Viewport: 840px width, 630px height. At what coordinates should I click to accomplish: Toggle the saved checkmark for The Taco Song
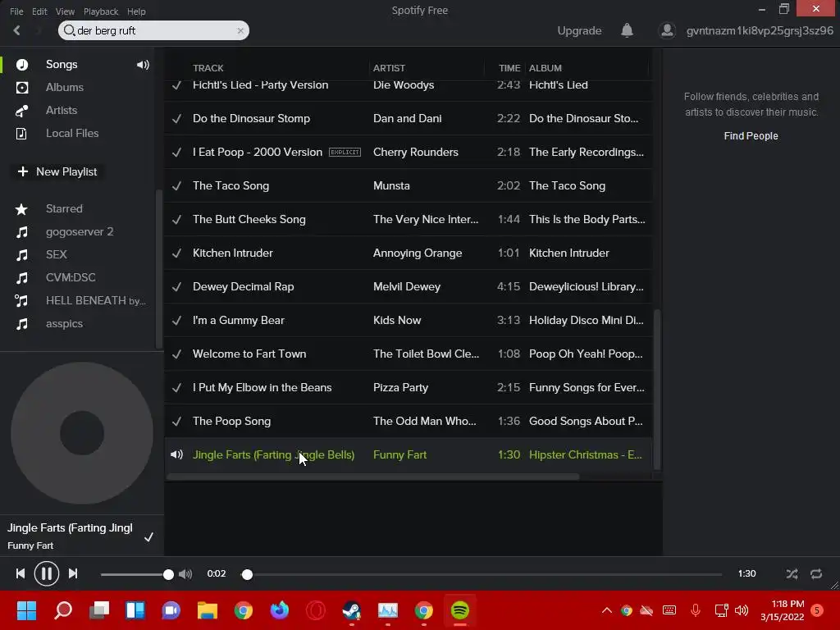pyautogui.click(x=177, y=186)
